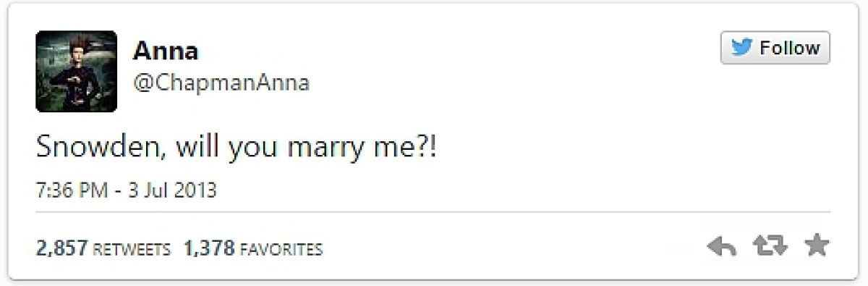Viewport: 868px width, 286px height.
Task: Click the tweet text "Snowden, will you marry me?!"
Action: [x=237, y=150]
